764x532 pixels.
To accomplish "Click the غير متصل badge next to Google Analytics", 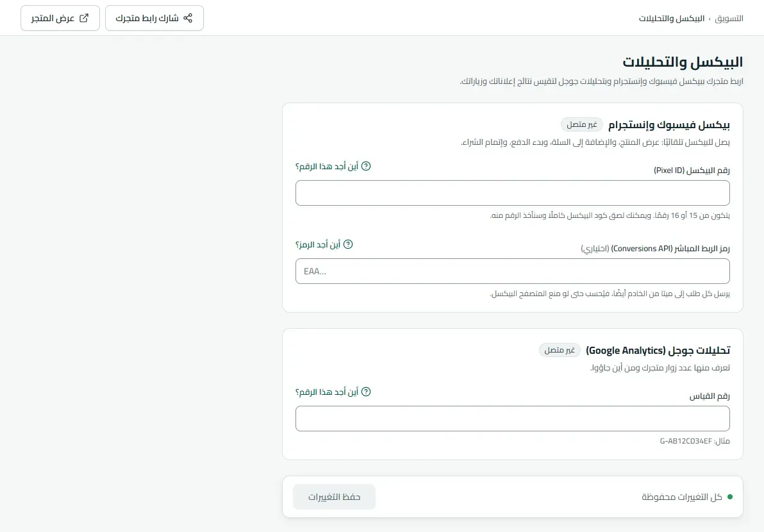I will [x=560, y=350].
